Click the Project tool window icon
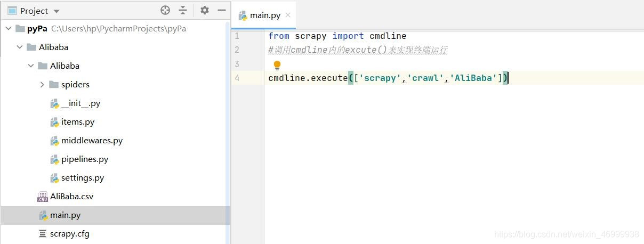 coord(12,11)
